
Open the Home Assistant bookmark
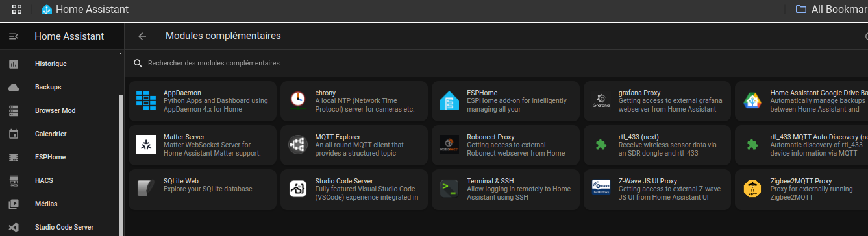tap(84, 9)
